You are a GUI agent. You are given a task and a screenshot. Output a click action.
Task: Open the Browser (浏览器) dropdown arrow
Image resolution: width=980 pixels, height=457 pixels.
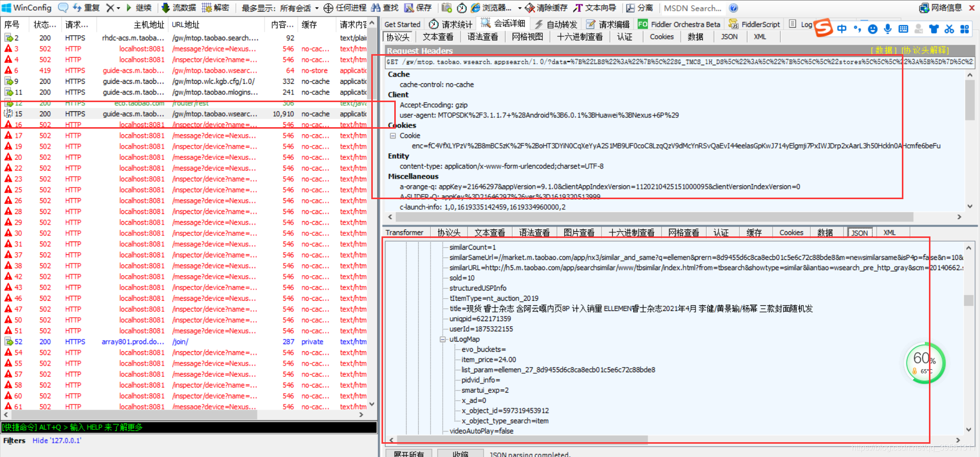point(519,8)
